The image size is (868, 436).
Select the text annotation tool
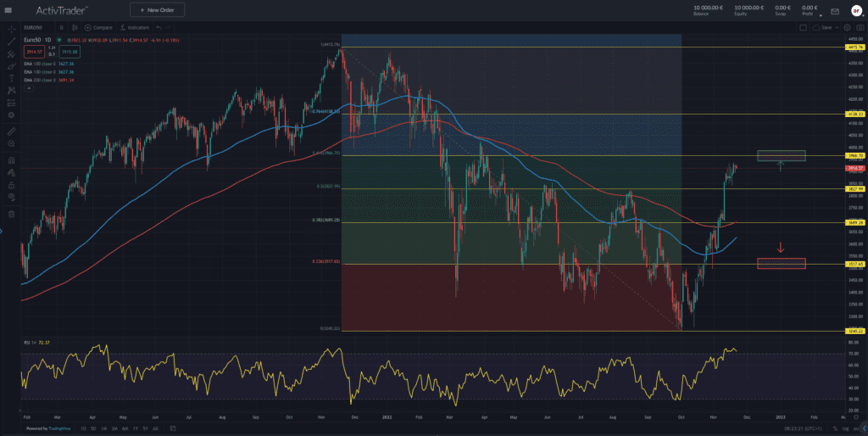click(11, 79)
